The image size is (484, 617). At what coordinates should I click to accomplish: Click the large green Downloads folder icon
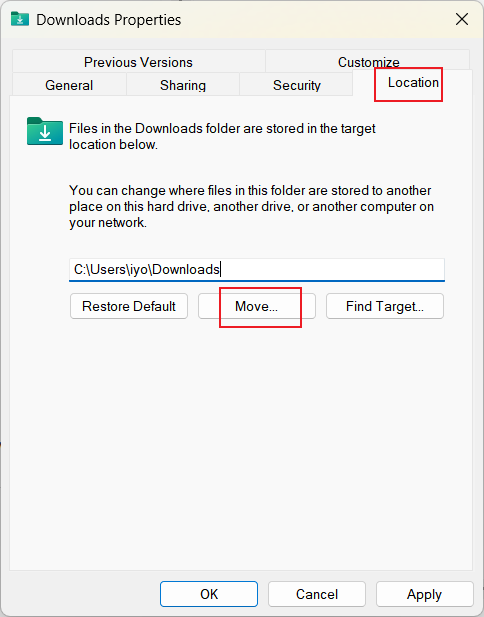click(45, 131)
